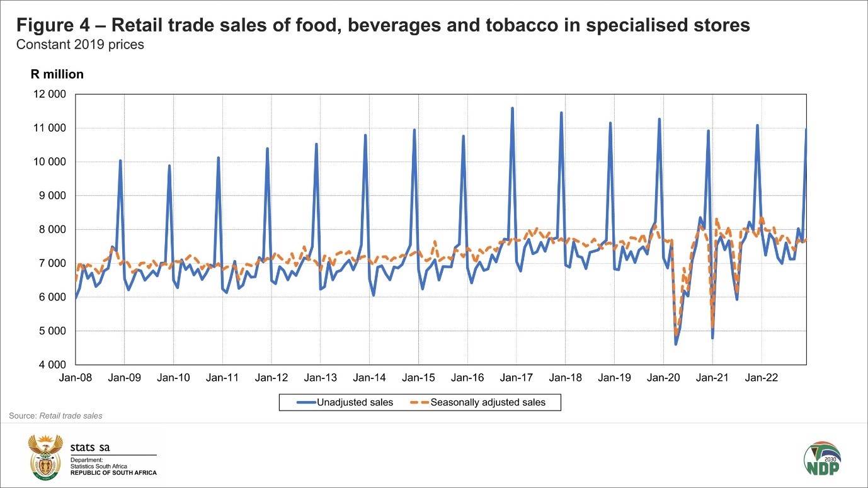The image size is (868, 488).
Task: Click the NDP 2030 logo
Action: [x=823, y=458]
